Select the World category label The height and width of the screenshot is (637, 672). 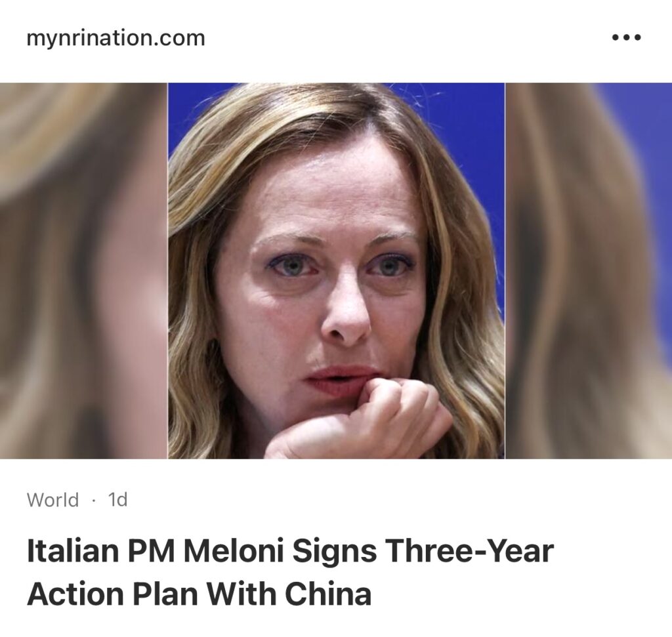52,500
